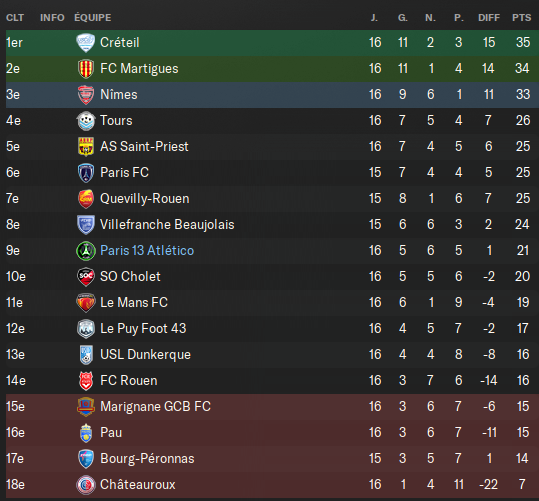Image resolution: width=539 pixels, height=501 pixels.
Task: Select the Quevilly-Rouen crest icon
Action: [86, 199]
